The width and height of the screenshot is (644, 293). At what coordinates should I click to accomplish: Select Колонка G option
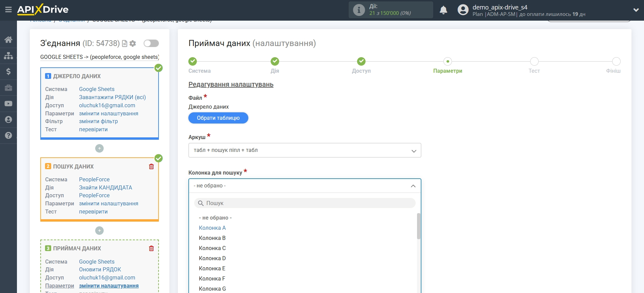(212, 289)
